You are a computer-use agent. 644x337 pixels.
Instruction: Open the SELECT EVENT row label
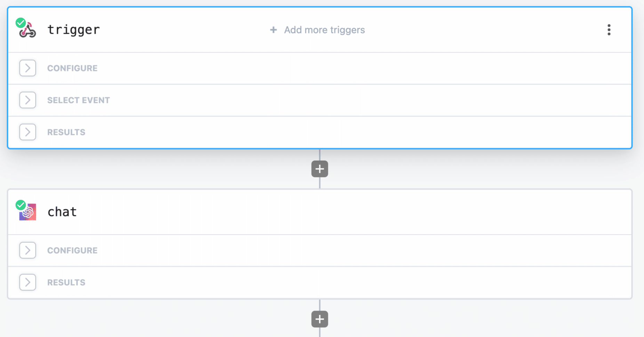click(79, 100)
